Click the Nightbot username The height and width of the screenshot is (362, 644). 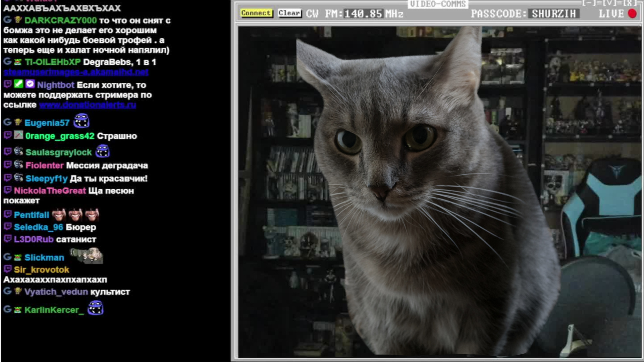click(56, 85)
